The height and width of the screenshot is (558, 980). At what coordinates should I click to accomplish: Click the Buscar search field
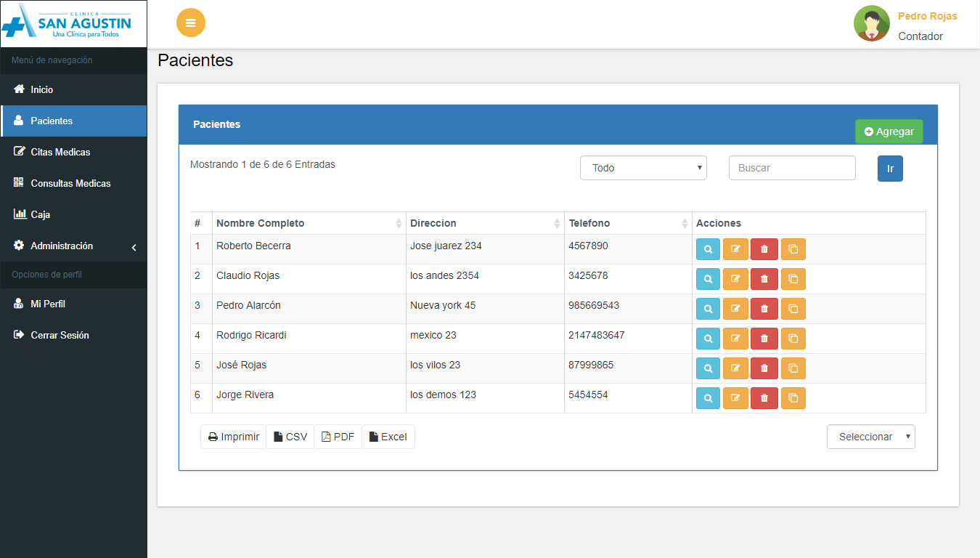(x=791, y=168)
